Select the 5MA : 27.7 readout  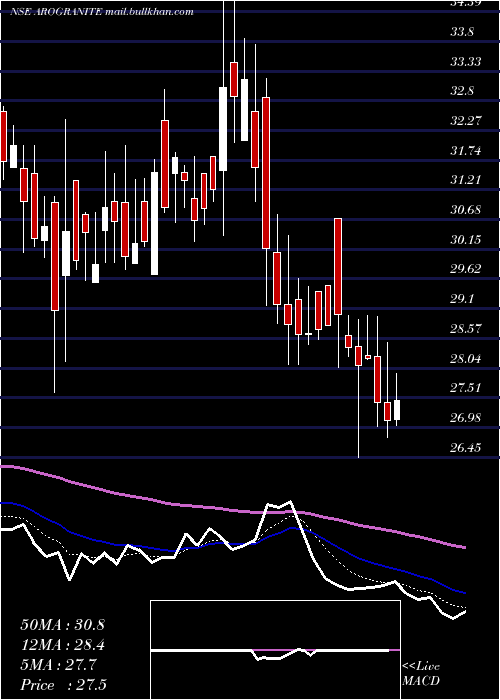58,665
